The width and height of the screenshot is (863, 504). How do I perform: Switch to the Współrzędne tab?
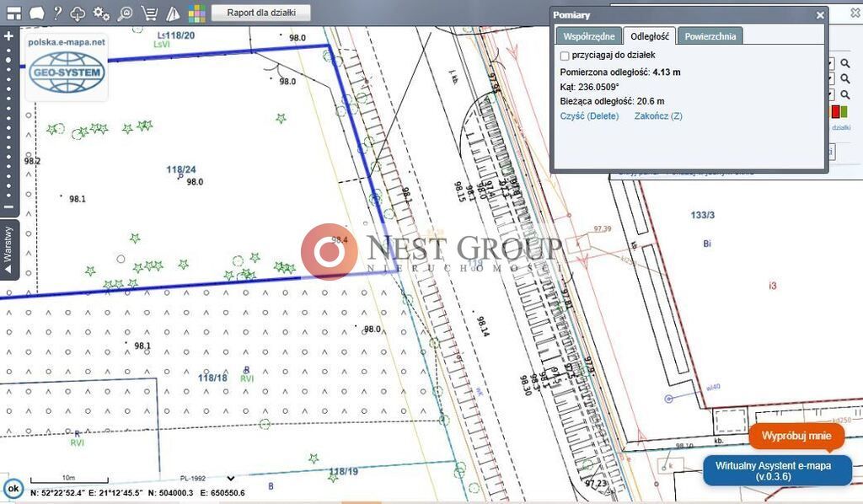pos(588,36)
